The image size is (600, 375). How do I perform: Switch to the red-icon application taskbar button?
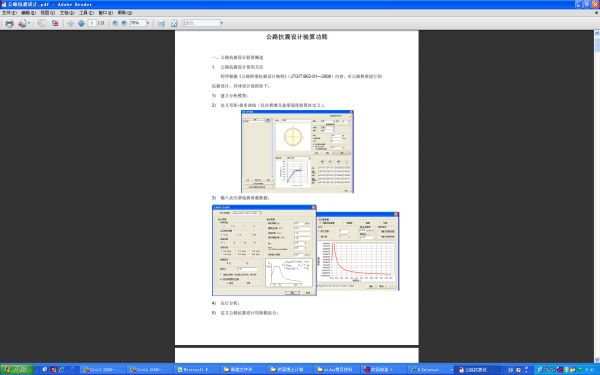[383, 370]
